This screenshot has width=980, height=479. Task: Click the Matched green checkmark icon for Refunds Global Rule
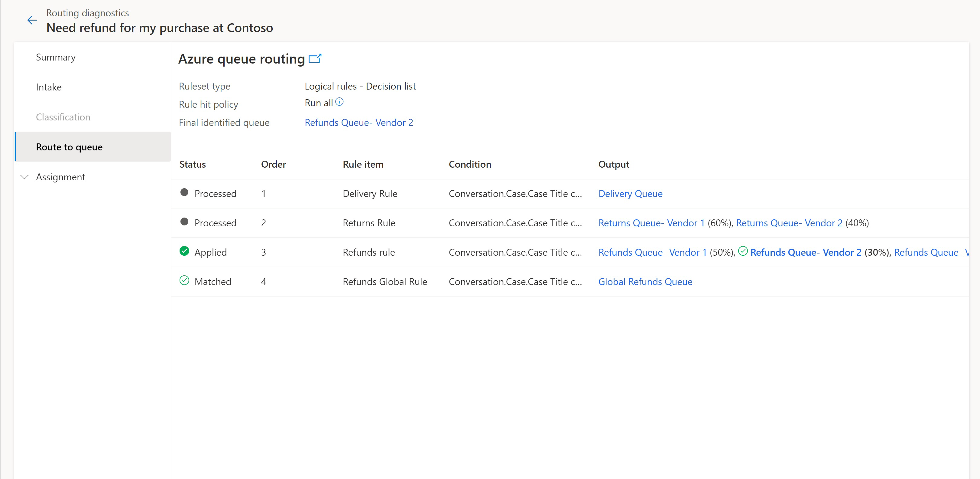pyautogui.click(x=184, y=281)
